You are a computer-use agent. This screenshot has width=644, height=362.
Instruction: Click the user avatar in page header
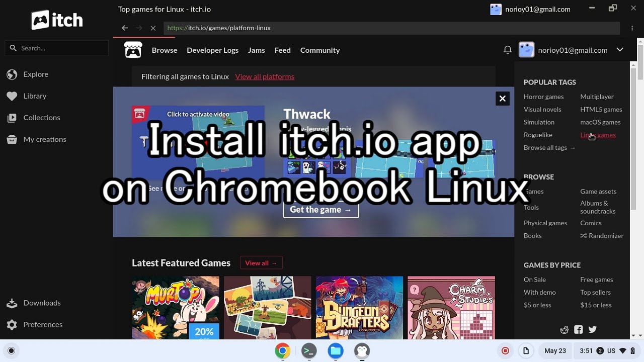point(526,50)
